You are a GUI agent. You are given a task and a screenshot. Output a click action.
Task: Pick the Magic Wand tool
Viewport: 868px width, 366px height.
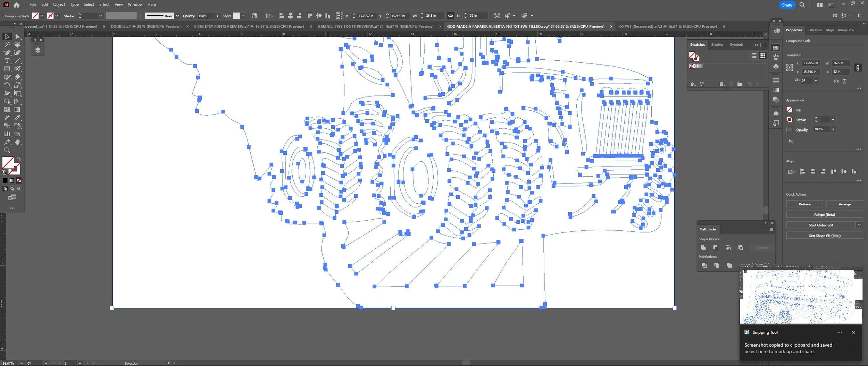(x=7, y=45)
